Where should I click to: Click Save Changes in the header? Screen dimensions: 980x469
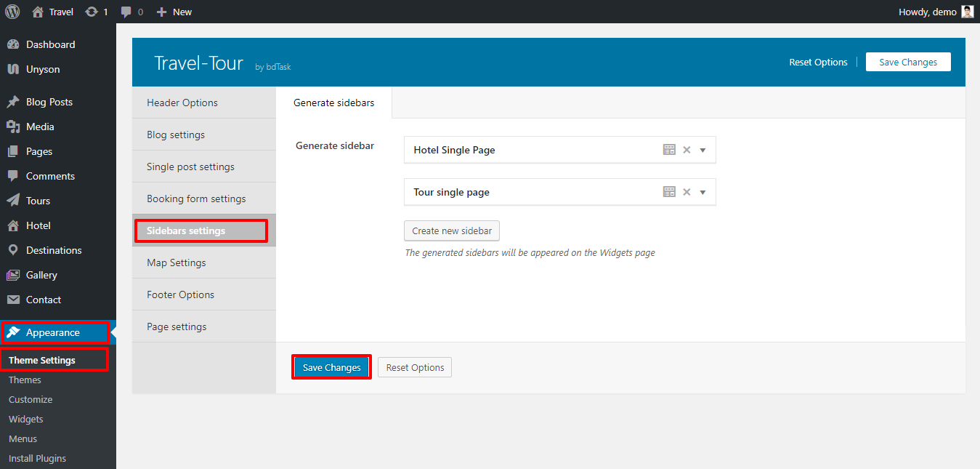908,62
